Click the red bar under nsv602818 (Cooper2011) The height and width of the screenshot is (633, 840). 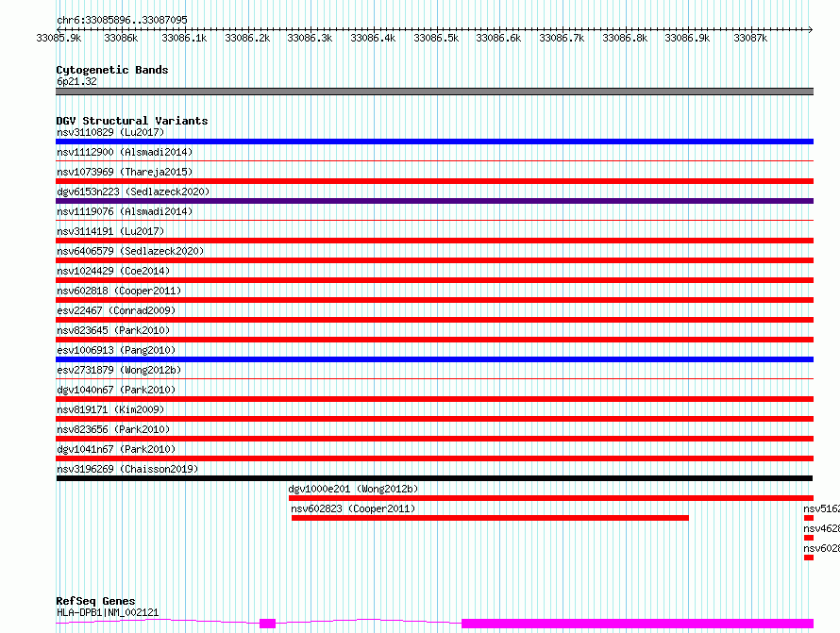pos(434,300)
